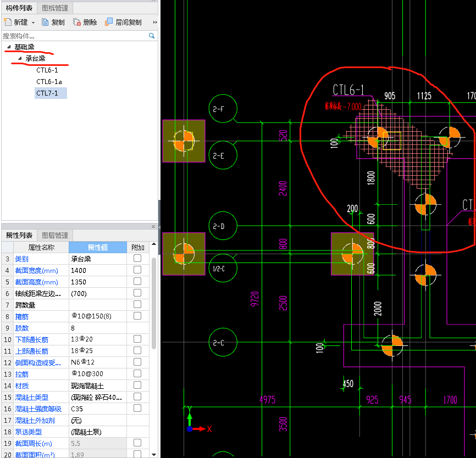The height and width of the screenshot is (458, 476).
Task: Click the XY coordinate axis icon
Action: (x=198, y=420)
